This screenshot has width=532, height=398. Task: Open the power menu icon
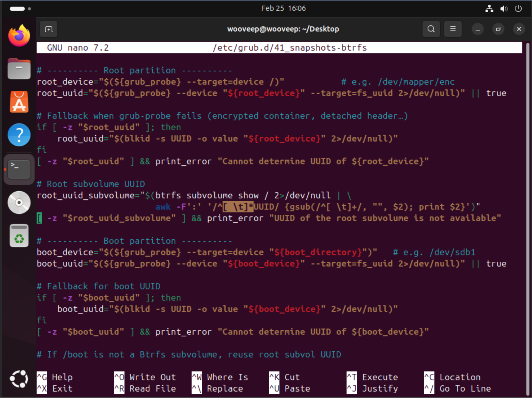518,9
